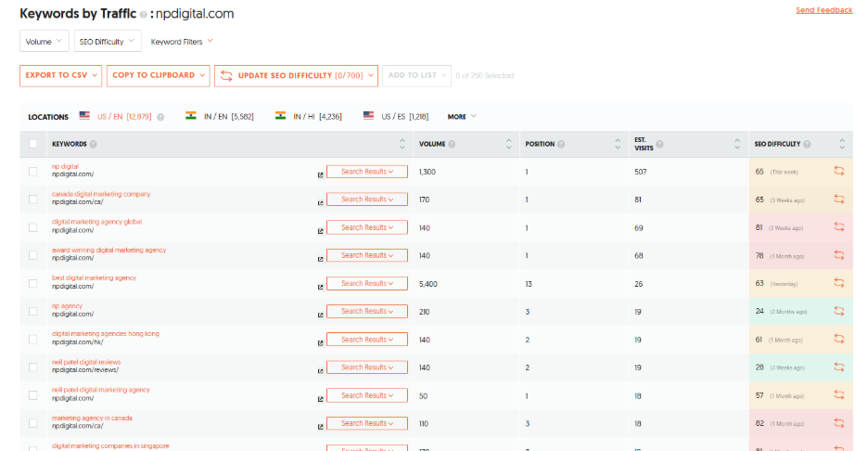Expand the More locations dropdown
This screenshot has width=868, height=451.
[x=462, y=117]
